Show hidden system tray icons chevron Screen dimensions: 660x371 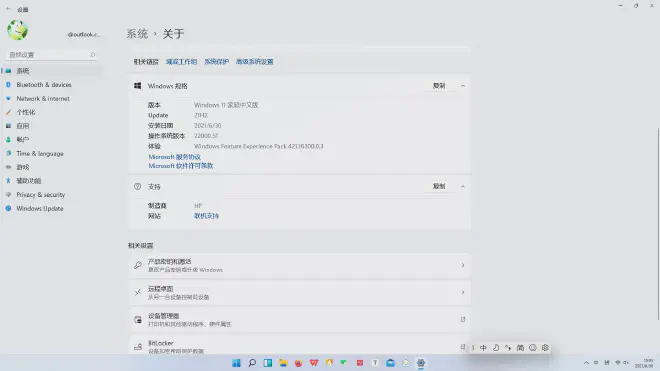click(x=586, y=363)
